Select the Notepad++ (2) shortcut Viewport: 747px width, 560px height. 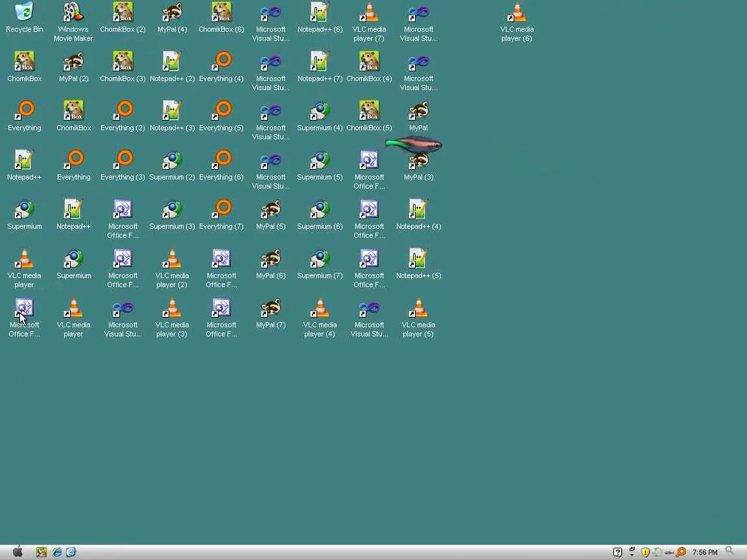coord(172,67)
